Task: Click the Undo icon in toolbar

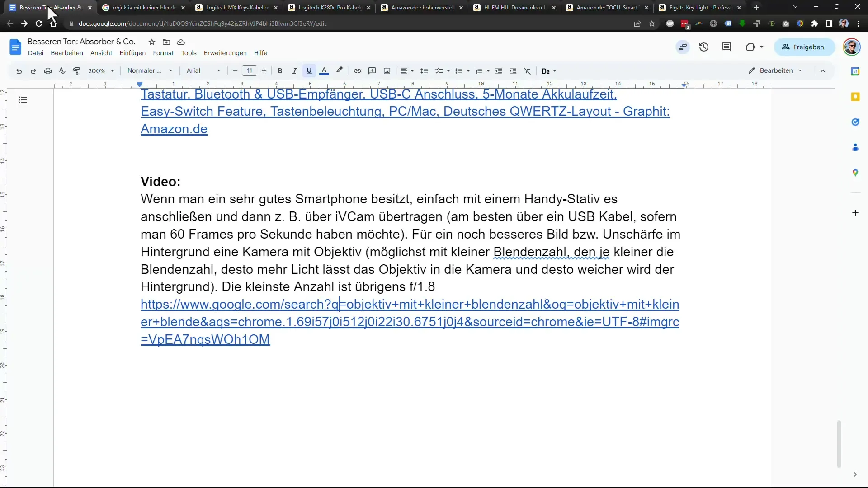Action: 19,71
